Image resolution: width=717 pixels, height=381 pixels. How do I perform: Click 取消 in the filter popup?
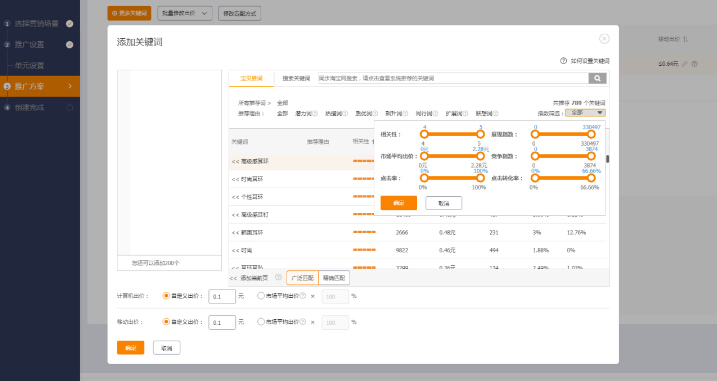click(x=444, y=203)
